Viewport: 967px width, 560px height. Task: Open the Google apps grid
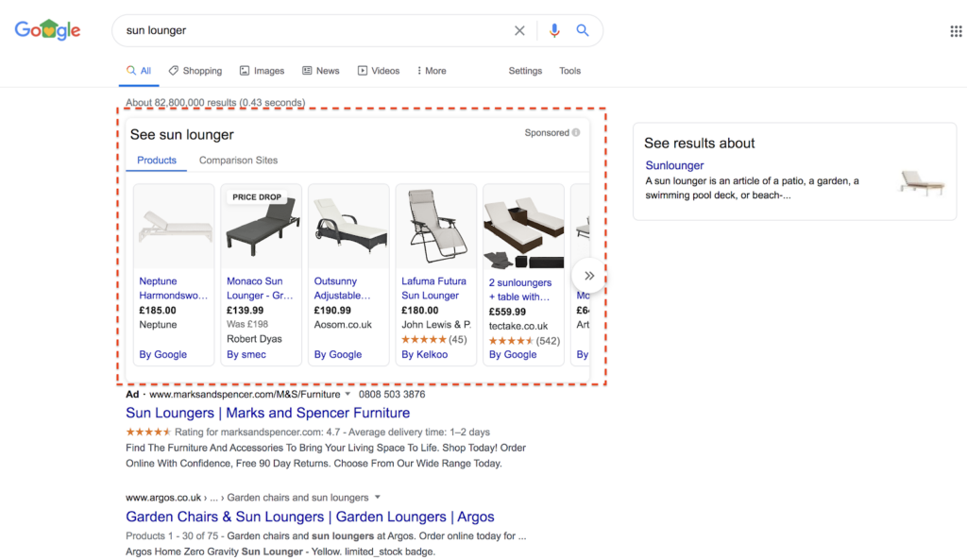pos(956,31)
